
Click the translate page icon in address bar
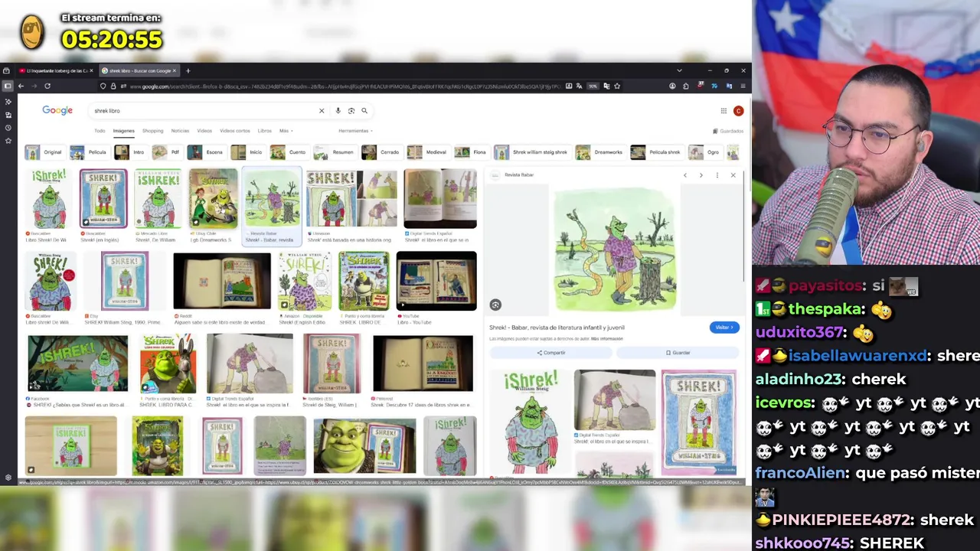pos(580,86)
